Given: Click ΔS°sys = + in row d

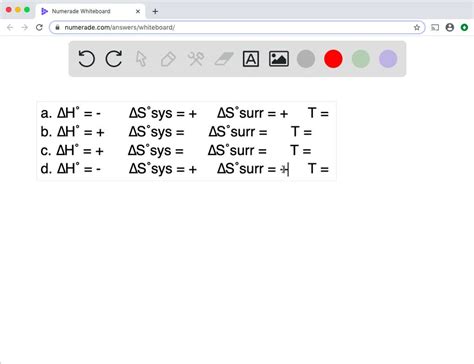Looking at the screenshot, I should [163, 169].
